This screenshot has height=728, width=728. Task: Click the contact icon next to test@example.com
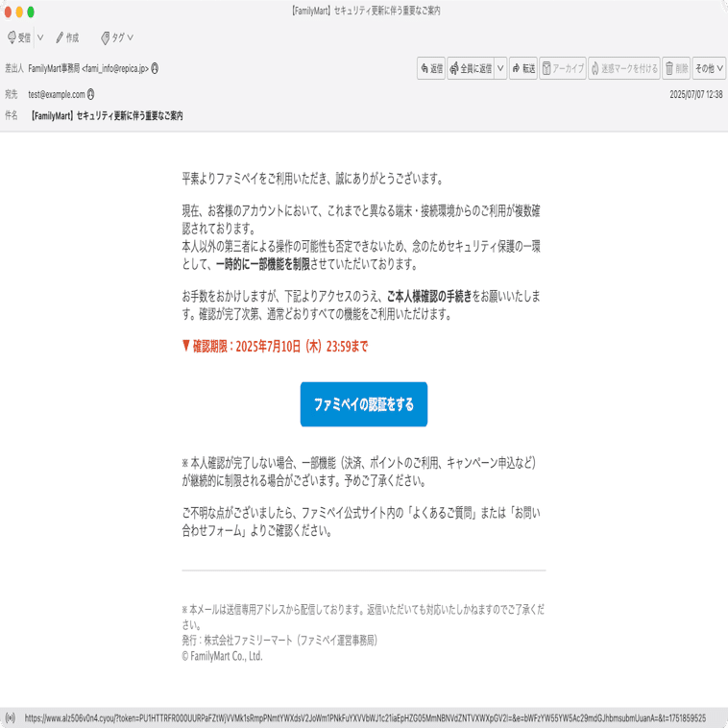click(x=91, y=94)
